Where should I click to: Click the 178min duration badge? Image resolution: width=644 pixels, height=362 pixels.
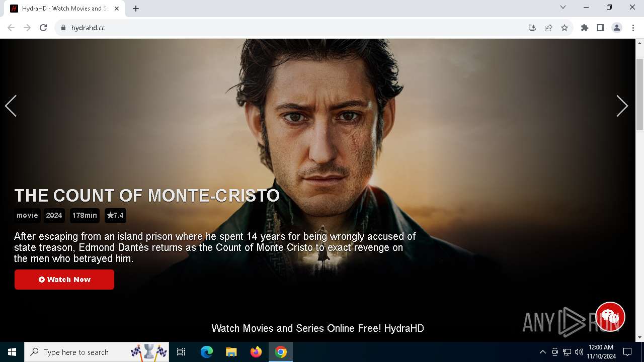click(85, 215)
